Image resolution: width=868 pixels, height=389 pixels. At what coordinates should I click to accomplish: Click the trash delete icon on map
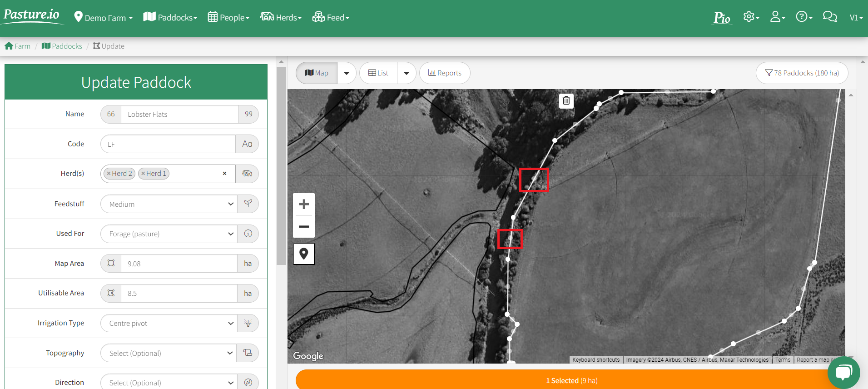pos(566,100)
